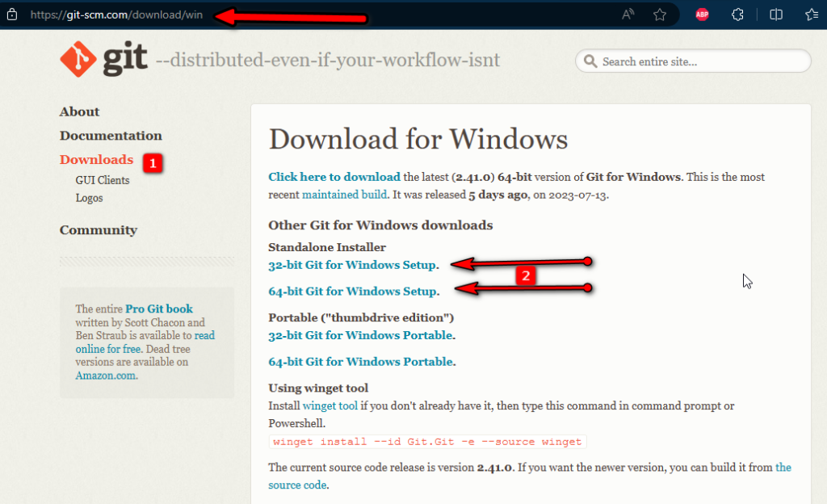Open the About menu item

[x=79, y=111]
